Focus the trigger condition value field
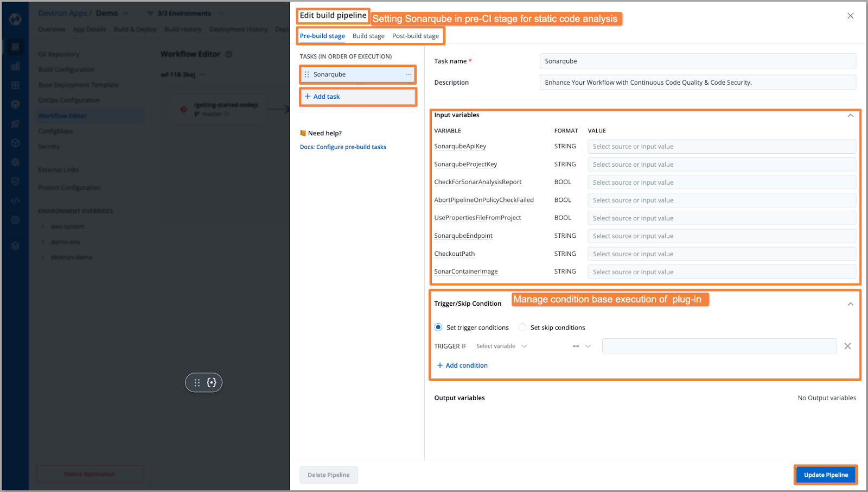 719,346
